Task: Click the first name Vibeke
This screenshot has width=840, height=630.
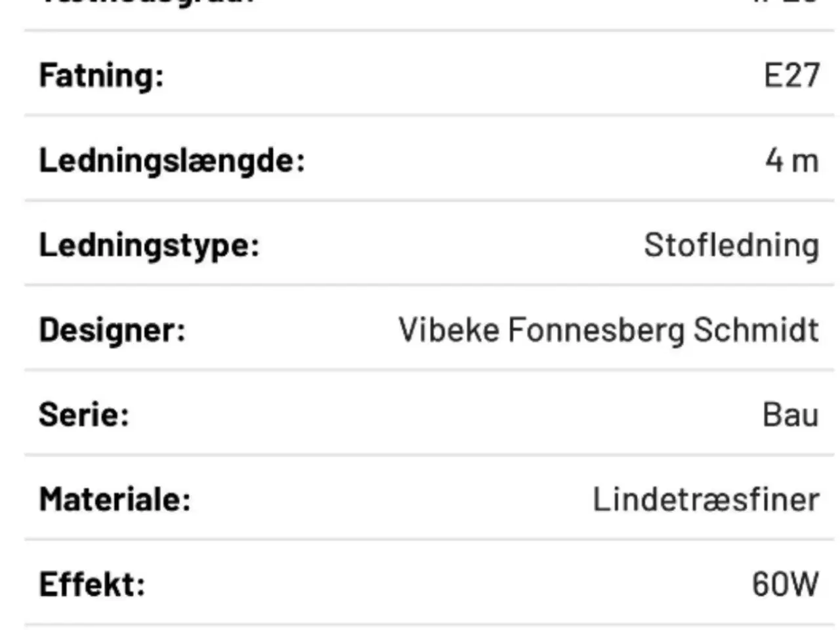Action: [449, 329]
